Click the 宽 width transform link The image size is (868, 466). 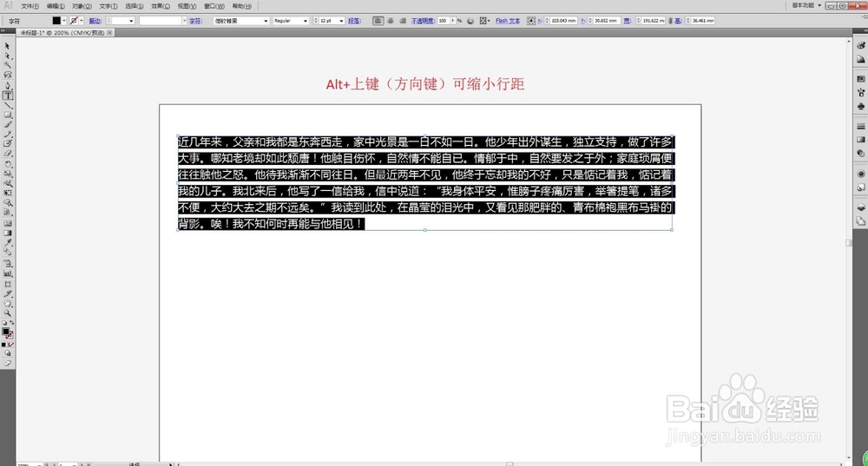(628, 21)
